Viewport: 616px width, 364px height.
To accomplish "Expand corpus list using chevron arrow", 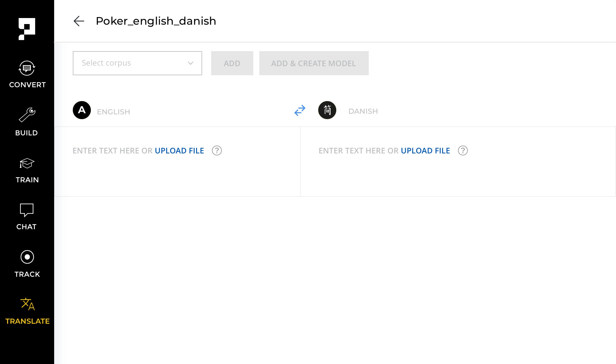I will pyautogui.click(x=190, y=63).
